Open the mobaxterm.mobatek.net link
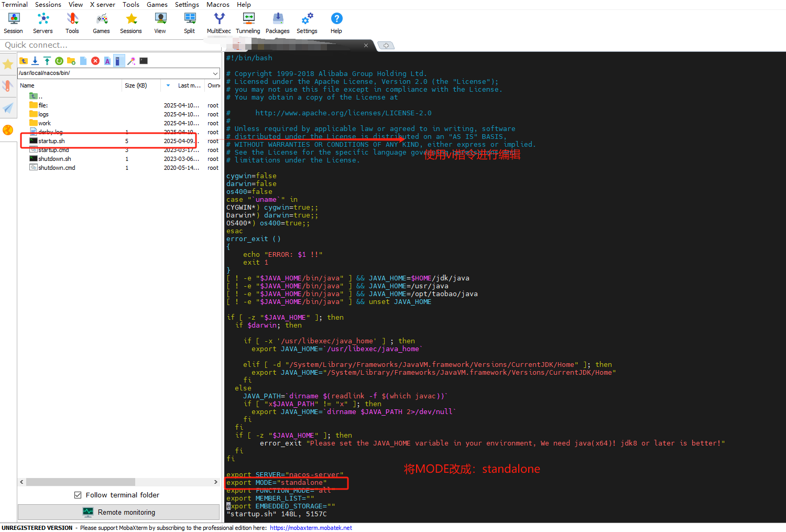 [311, 528]
